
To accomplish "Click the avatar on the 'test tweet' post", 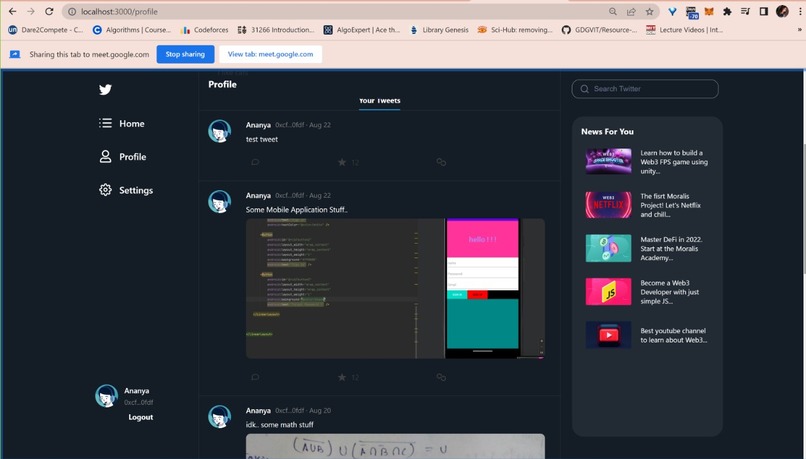I will [x=219, y=131].
